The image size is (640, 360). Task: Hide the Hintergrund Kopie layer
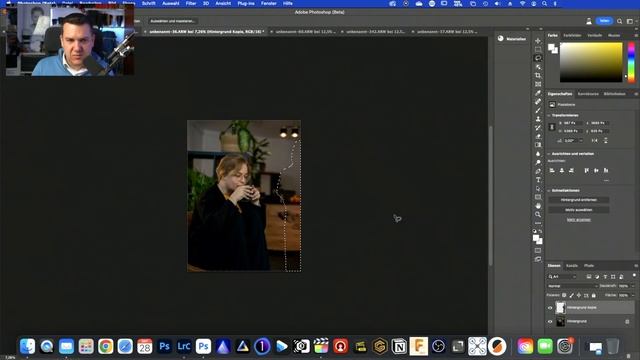click(x=550, y=308)
